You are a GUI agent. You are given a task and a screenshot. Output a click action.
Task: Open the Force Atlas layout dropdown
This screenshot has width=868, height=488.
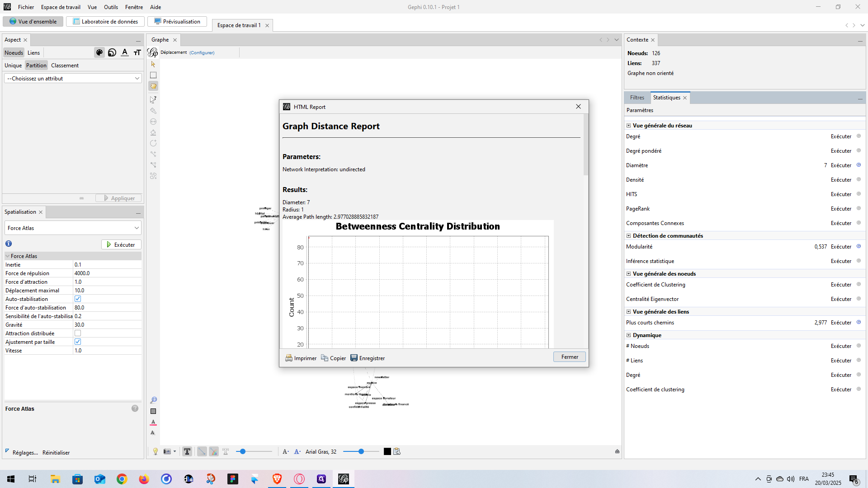[73, 228]
